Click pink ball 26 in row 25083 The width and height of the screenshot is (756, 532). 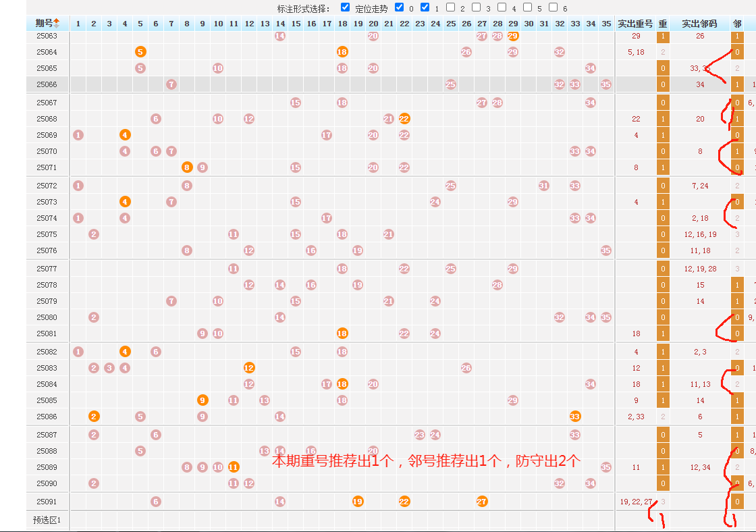(x=466, y=368)
